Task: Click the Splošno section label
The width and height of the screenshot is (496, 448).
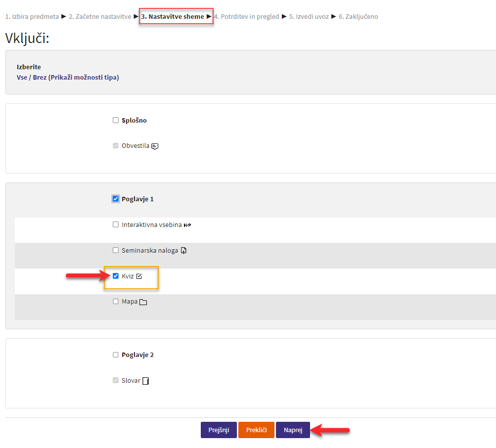Action: [x=134, y=121]
